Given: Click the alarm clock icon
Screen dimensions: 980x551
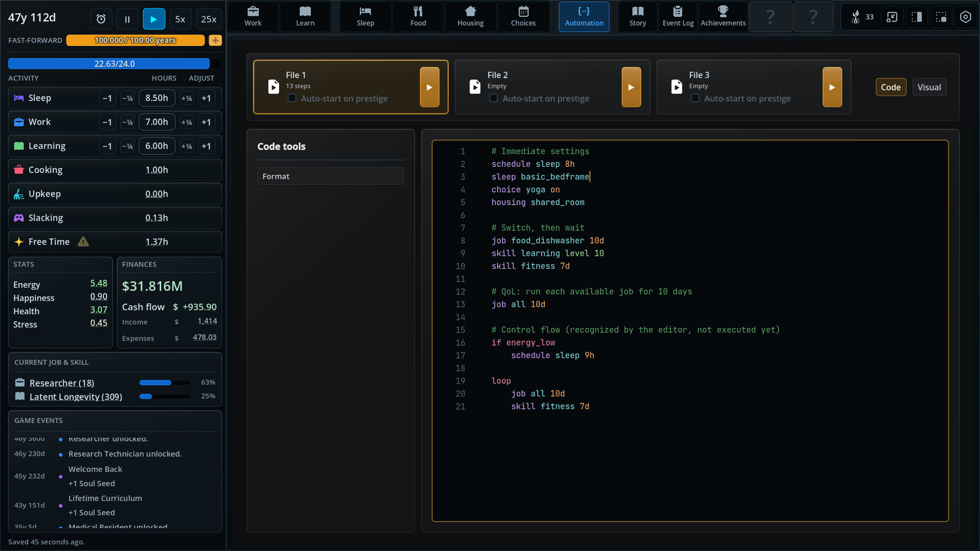Looking at the screenshot, I should [x=101, y=19].
